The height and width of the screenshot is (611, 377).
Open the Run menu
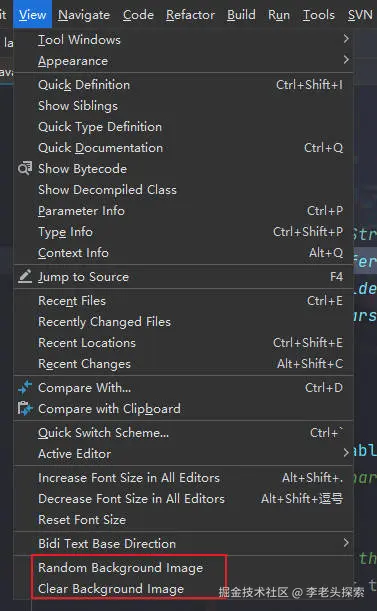click(x=279, y=15)
